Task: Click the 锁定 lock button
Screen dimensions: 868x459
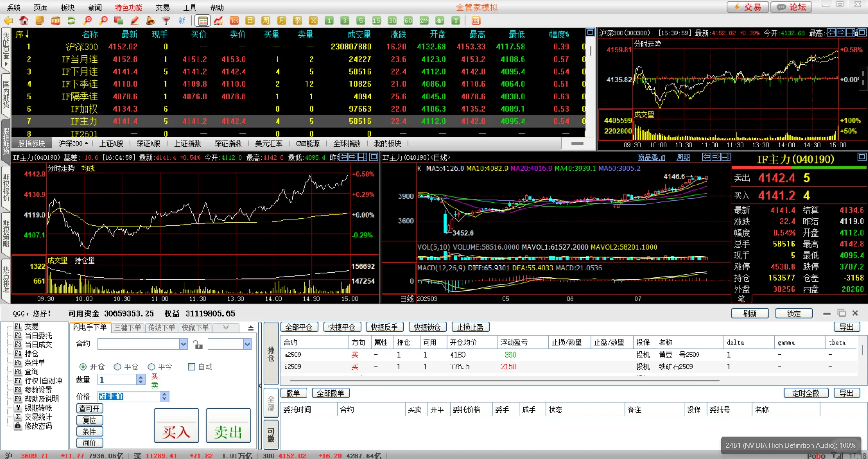Action: point(794,313)
